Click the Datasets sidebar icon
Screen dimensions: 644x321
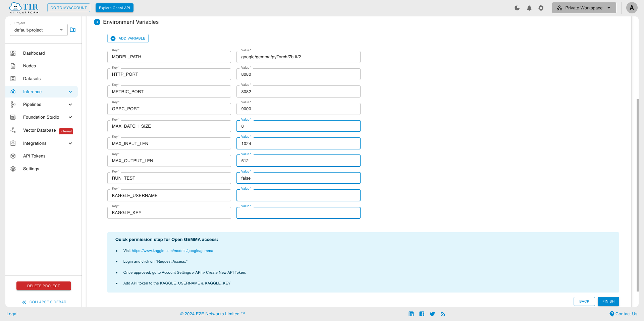tap(13, 79)
